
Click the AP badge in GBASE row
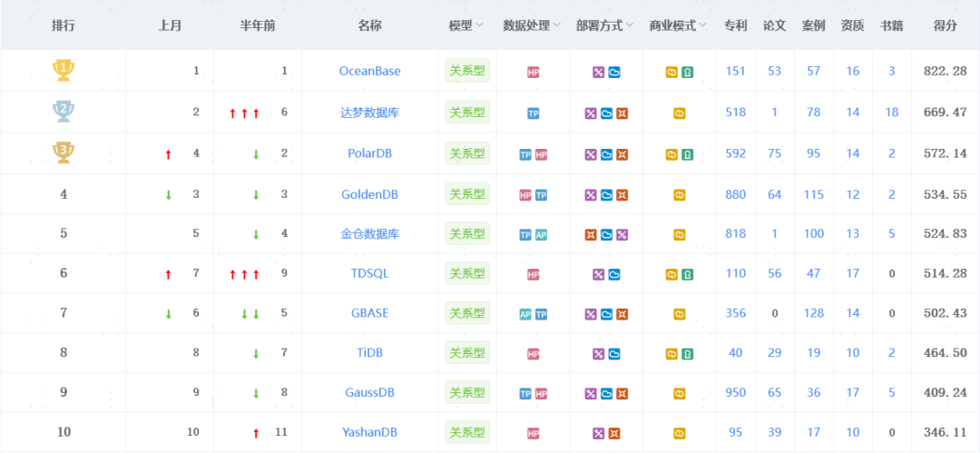525,314
